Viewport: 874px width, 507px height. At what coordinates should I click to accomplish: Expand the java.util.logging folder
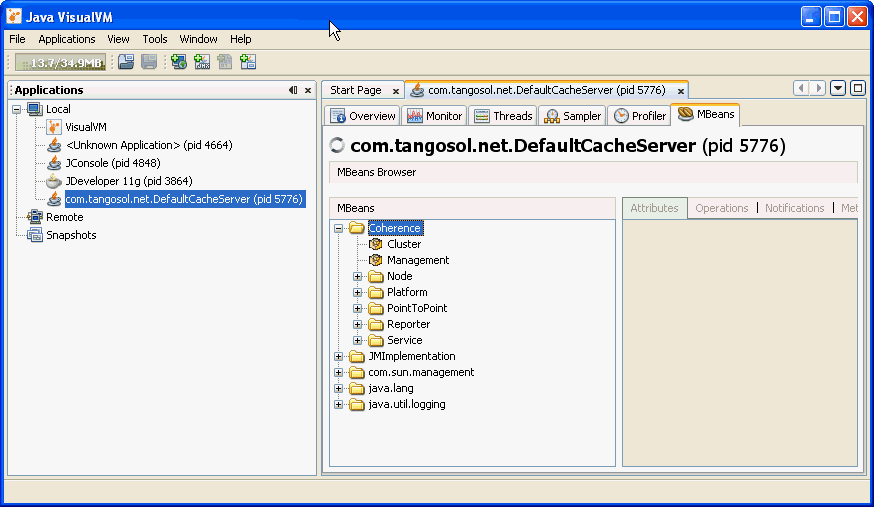click(x=338, y=404)
